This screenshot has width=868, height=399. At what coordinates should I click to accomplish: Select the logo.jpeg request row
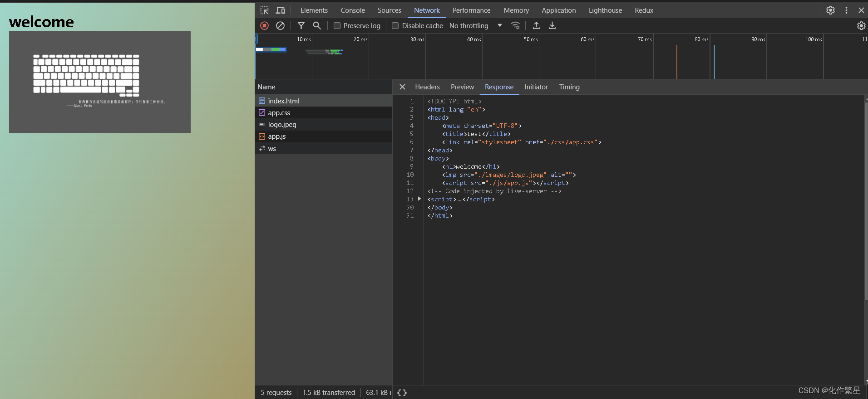click(324, 124)
